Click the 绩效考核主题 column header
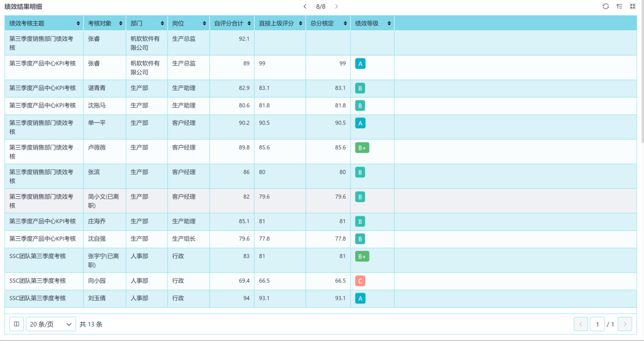Screen dimensions: 644x341 click(x=44, y=24)
